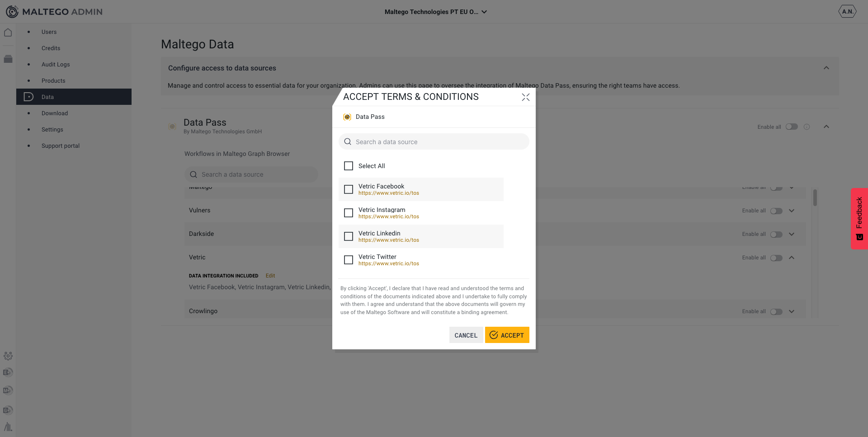
Task: Collapse the Vetric row
Action: tap(792, 258)
